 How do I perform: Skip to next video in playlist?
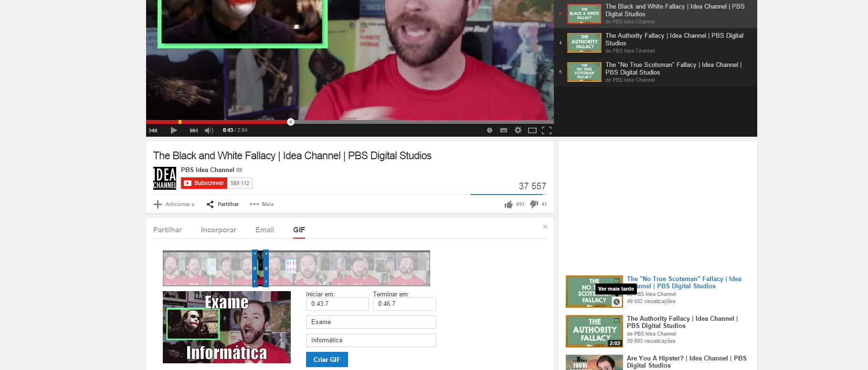pos(193,130)
